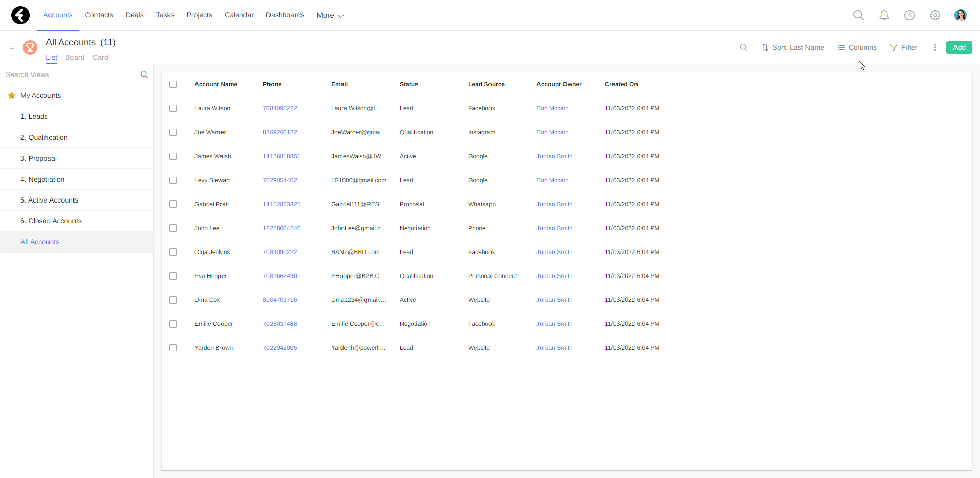Open phone link 16288004240
Image resolution: width=980 pixels, height=478 pixels.
click(x=281, y=228)
